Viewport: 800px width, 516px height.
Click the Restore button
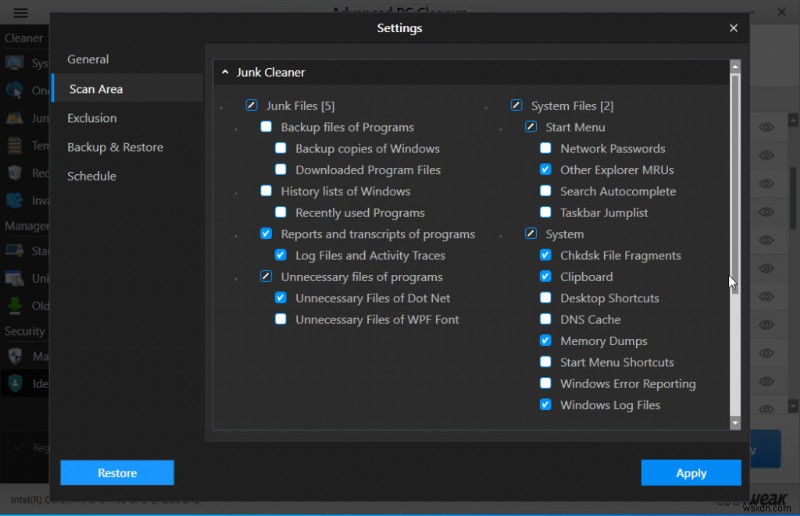pyautogui.click(x=117, y=473)
